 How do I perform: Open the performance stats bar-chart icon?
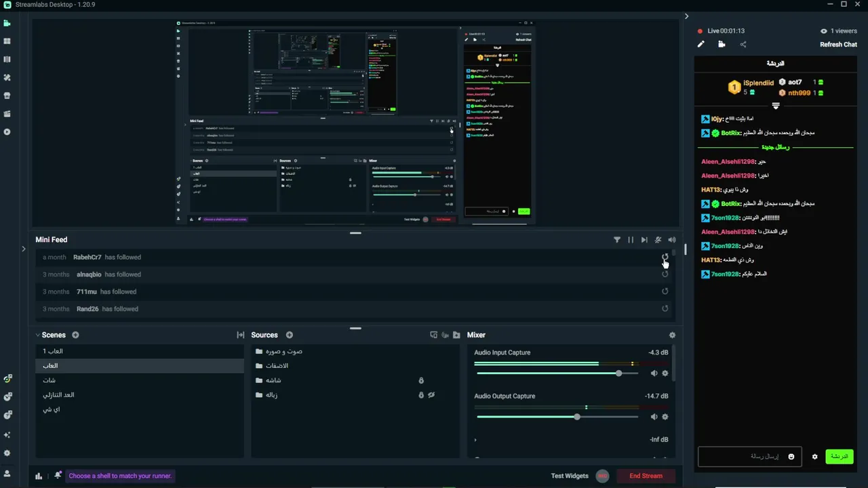point(39,476)
